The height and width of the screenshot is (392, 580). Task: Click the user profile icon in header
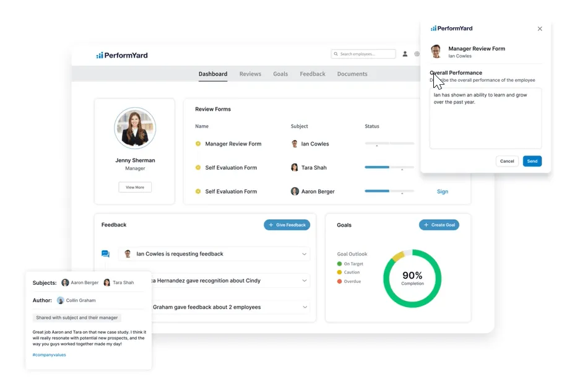pos(405,54)
